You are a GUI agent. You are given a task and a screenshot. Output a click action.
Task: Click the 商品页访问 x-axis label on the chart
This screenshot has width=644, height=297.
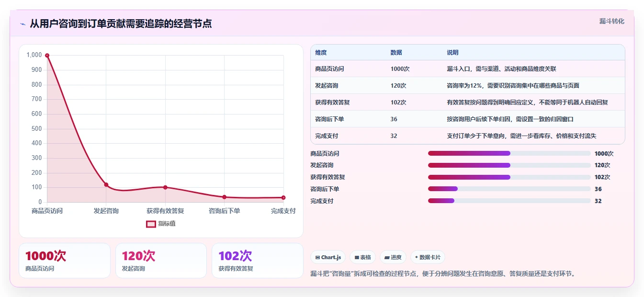click(47, 211)
